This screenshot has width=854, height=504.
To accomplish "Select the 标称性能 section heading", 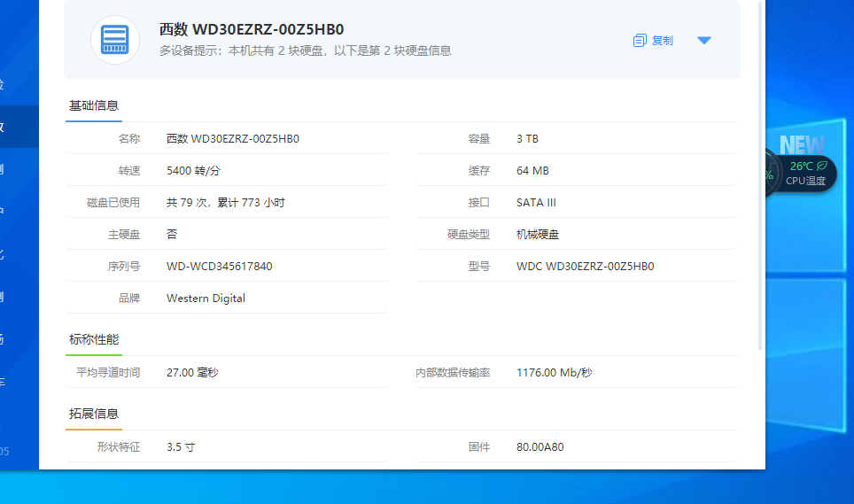I will tap(94, 339).
